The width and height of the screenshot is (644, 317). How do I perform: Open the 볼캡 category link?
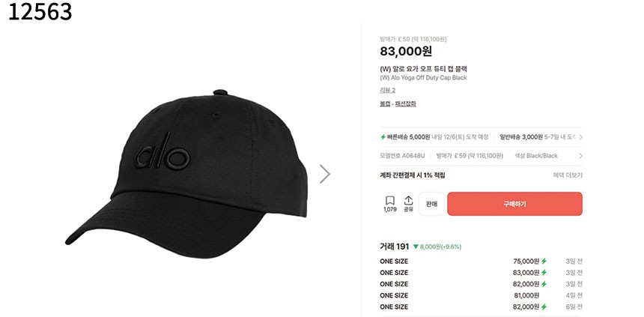(385, 103)
